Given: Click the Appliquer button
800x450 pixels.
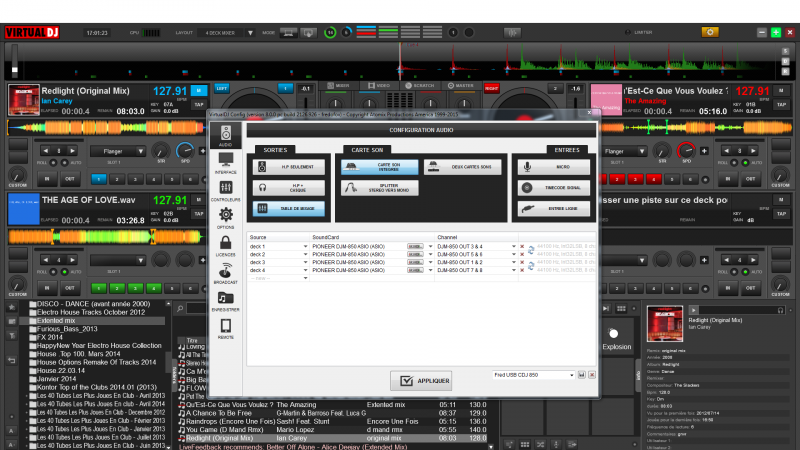Looking at the screenshot, I should click(420, 381).
